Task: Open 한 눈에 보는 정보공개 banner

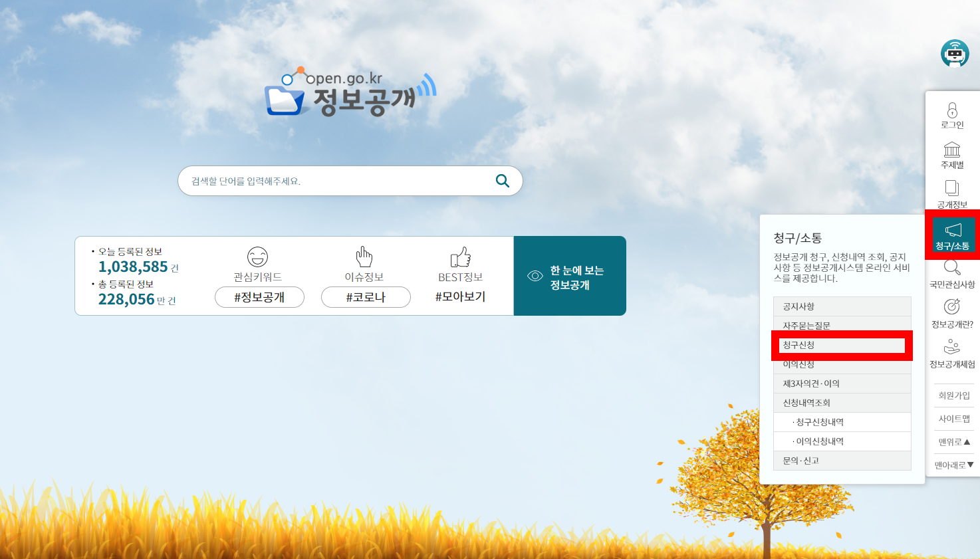Action: pos(570,277)
